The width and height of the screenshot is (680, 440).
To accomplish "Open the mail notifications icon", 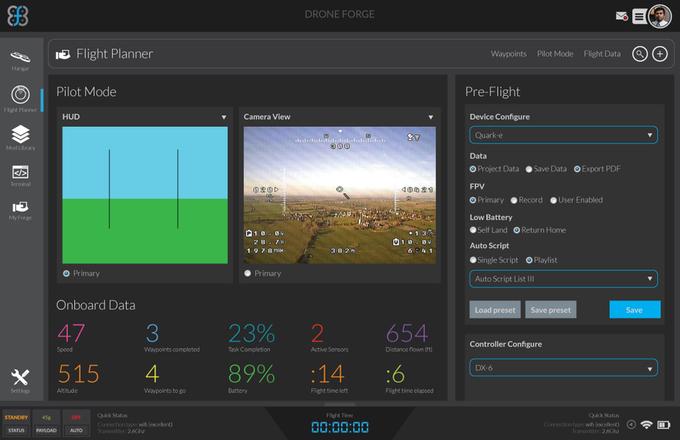I will [621, 16].
